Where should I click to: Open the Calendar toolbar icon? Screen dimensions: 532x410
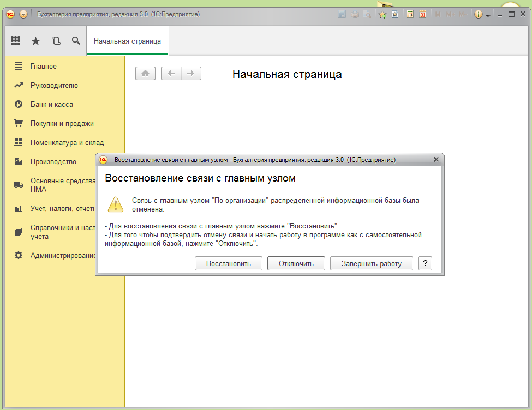(x=422, y=14)
